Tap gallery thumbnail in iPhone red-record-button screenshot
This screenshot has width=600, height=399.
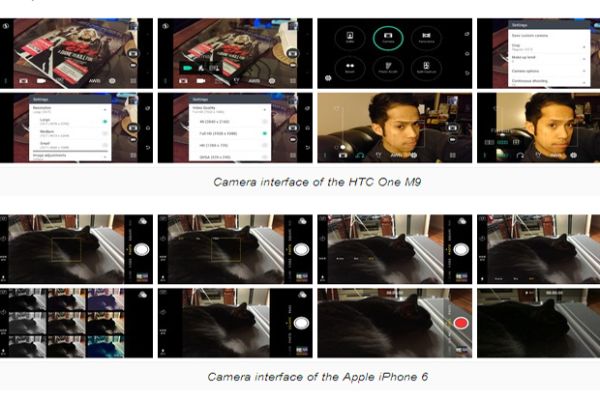(x=461, y=350)
